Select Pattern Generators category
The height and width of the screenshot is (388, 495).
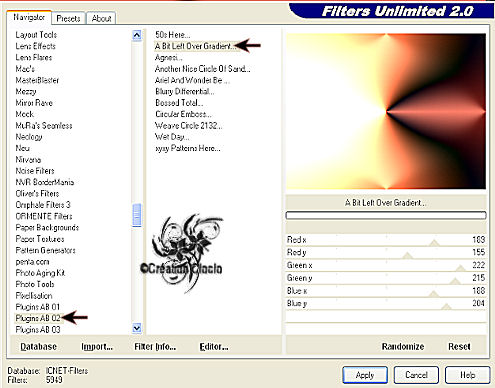[45, 250]
